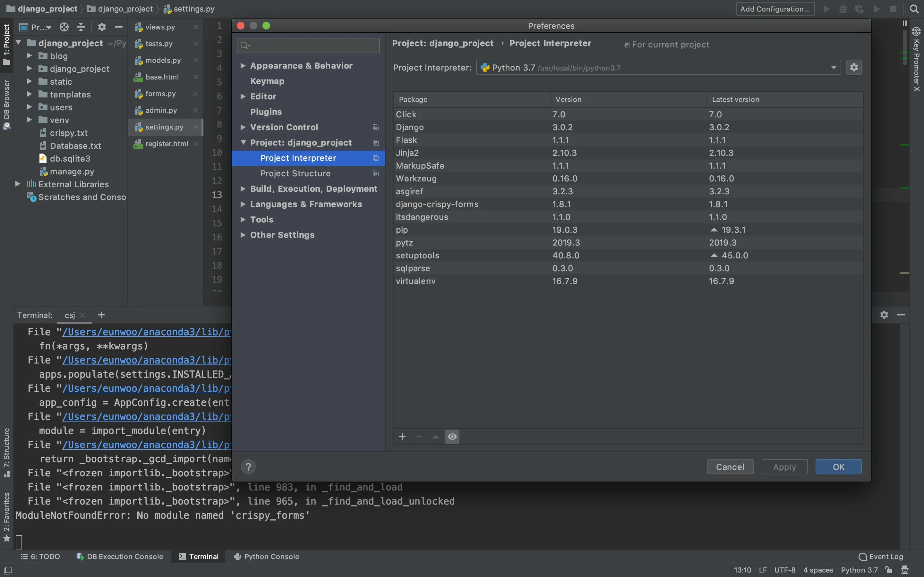Open terminal panel settings gear

884,315
